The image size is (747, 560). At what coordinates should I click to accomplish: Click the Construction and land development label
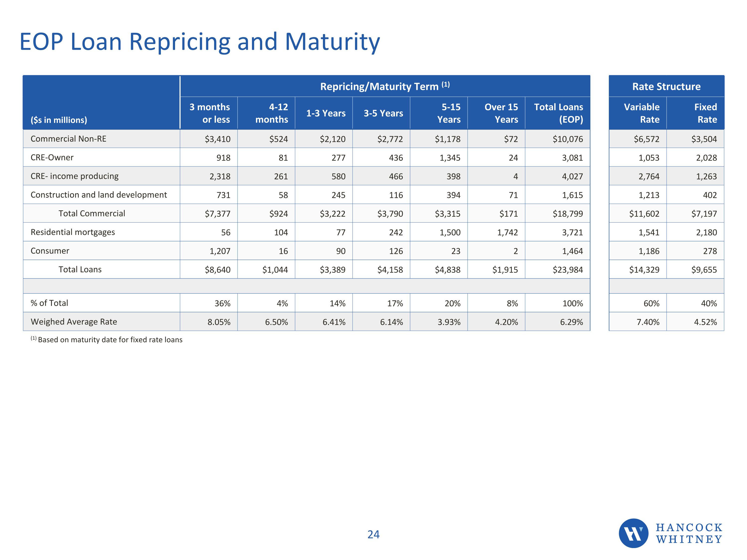tap(99, 195)
